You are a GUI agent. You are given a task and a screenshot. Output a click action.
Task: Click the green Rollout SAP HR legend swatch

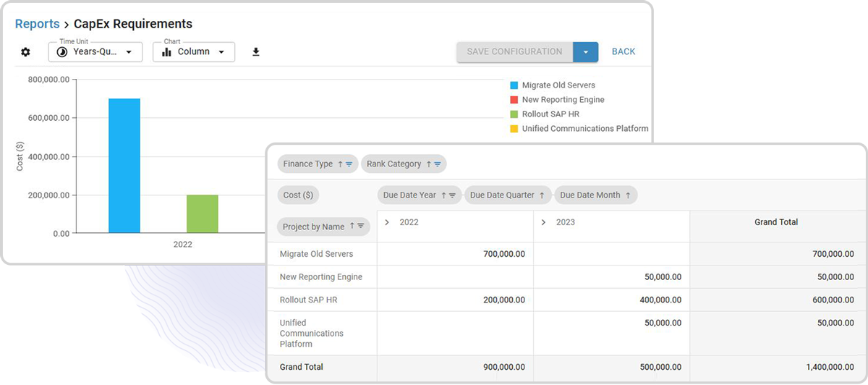point(514,114)
